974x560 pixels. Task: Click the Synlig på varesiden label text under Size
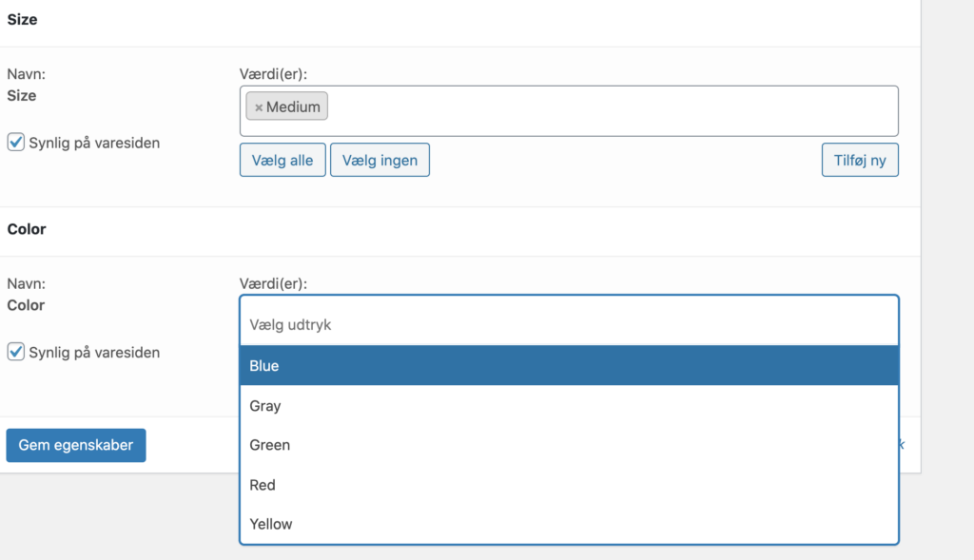point(94,143)
